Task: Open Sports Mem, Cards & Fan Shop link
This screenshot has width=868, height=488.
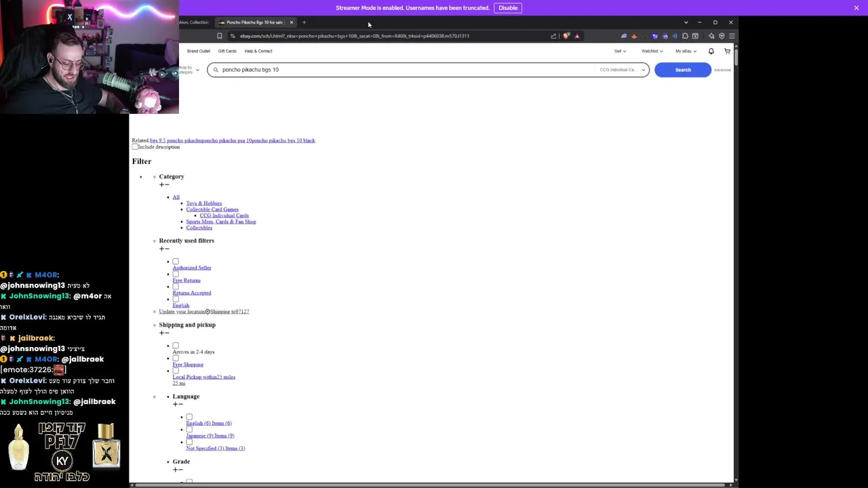Action: pos(221,222)
